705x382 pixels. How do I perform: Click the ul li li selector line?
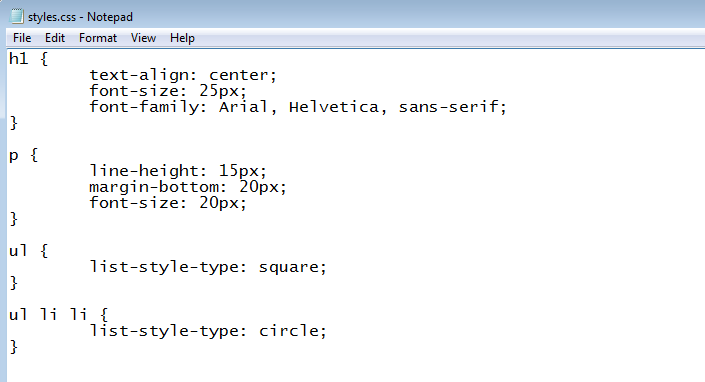[58, 315]
